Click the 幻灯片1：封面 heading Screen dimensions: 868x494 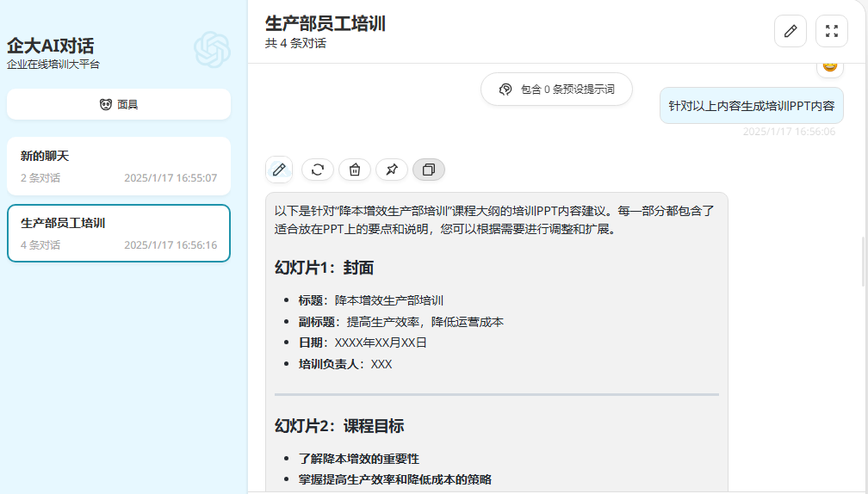pyautogui.click(x=324, y=268)
